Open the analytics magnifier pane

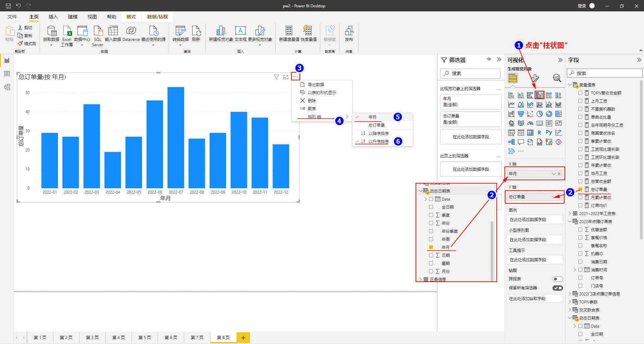point(557,78)
